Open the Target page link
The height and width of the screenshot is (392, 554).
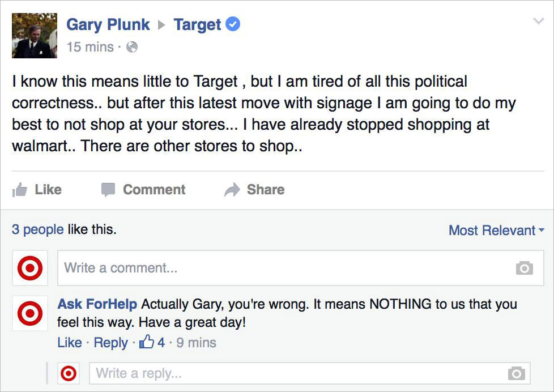click(x=197, y=25)
